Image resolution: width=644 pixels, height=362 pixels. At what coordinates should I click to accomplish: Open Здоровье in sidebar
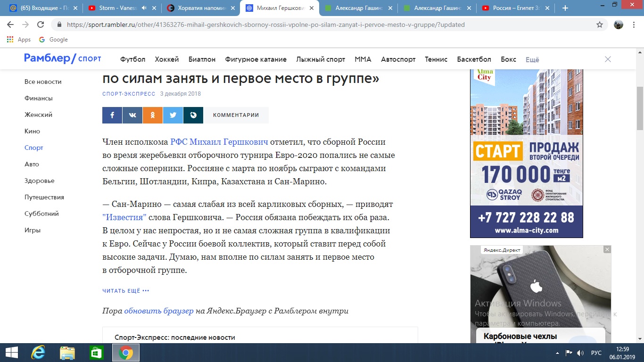[40, 181]
